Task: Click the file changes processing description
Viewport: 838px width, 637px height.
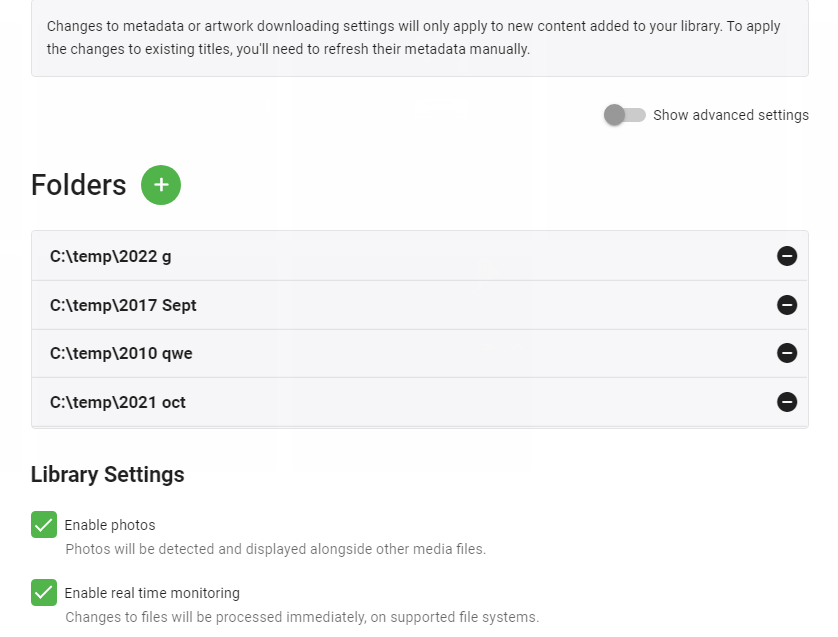Action: (302, 617)
